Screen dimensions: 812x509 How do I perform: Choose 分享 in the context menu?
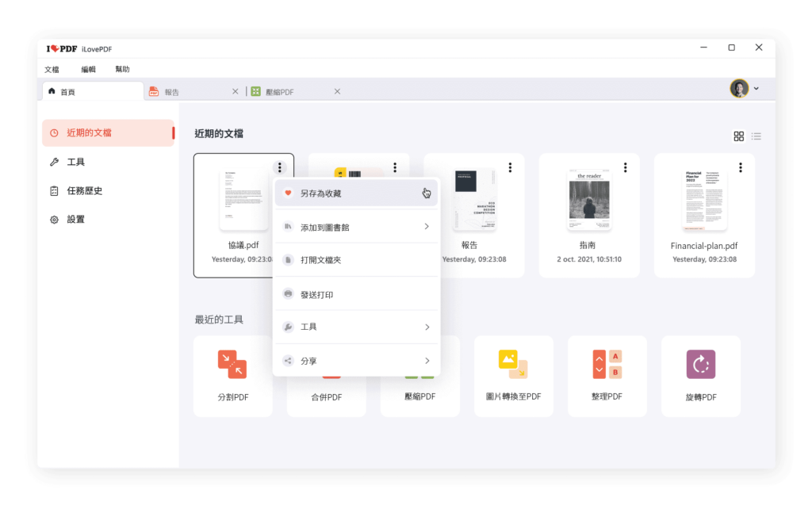[356, 361]
